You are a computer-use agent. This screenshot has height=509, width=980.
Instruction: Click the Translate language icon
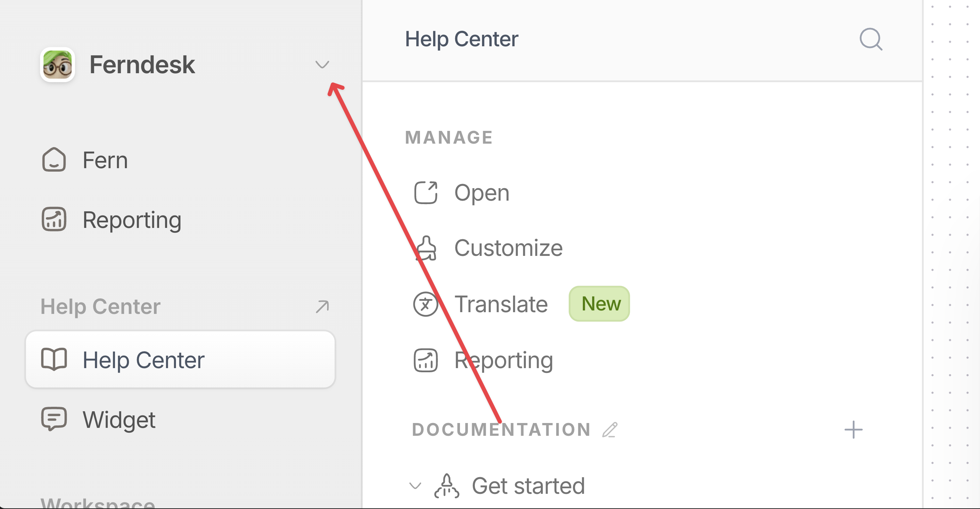tap(425, 304)
